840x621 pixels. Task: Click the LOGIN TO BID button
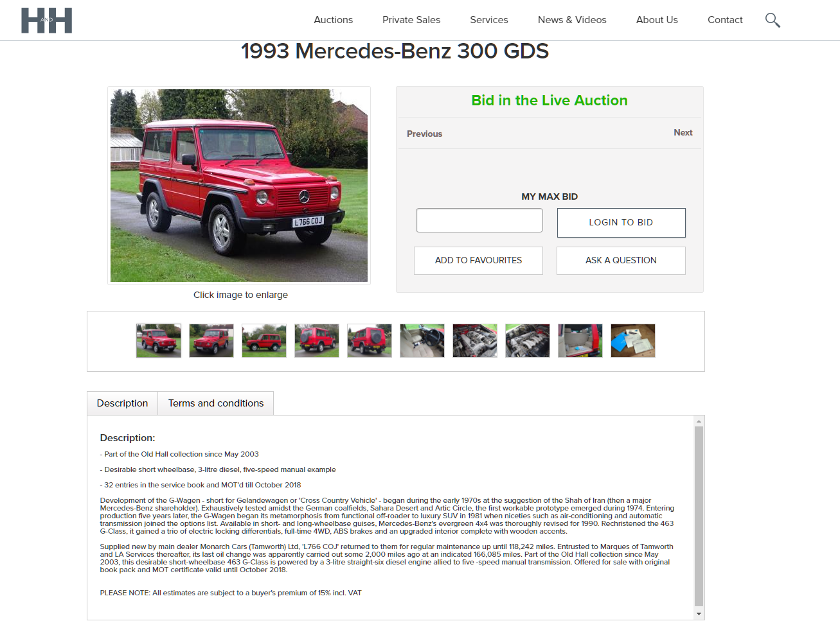click(621, 222)
